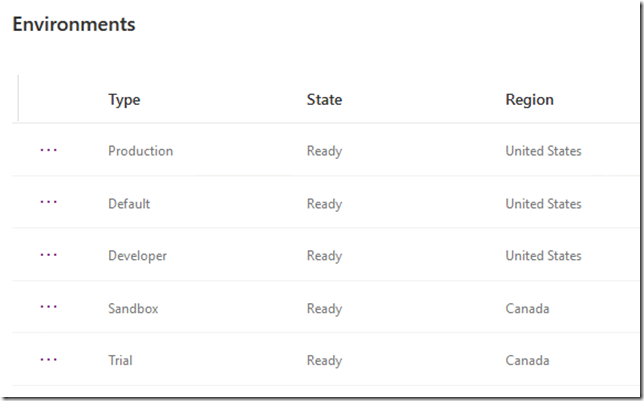This screenshot has height=401, width=644.
Task: Click United States region in Developer row
Action: 543,256
